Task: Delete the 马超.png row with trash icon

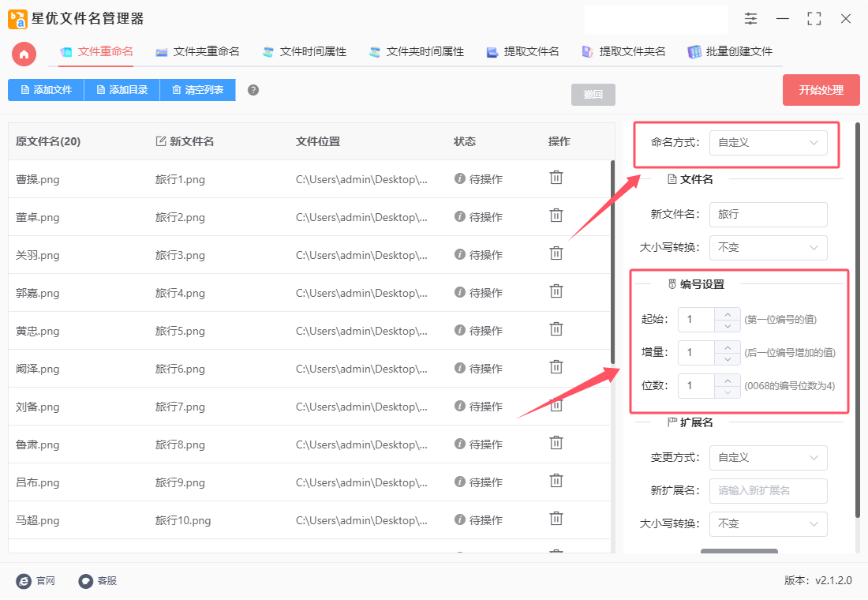Action: (x=556, y=519)
